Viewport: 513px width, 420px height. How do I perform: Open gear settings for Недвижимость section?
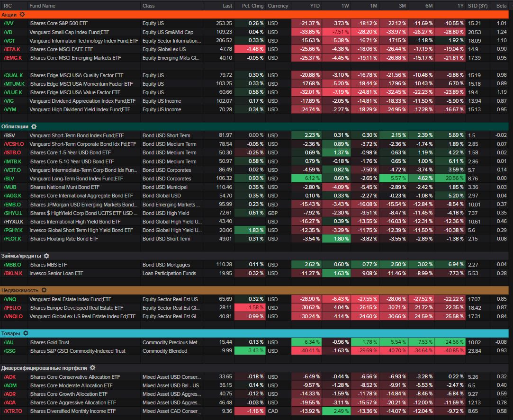[44, 290]
